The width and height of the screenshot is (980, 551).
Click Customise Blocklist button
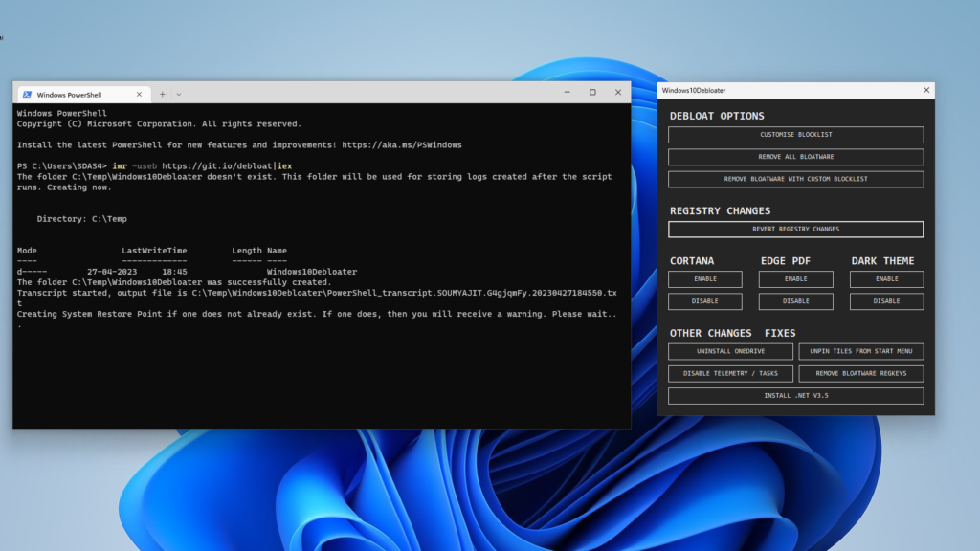[x=795, y=134]
